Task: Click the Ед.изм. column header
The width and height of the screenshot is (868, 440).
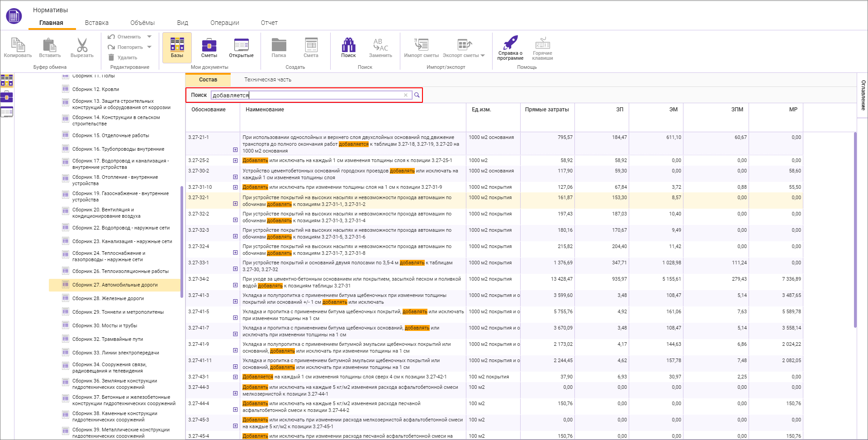Action: [481, 110]
